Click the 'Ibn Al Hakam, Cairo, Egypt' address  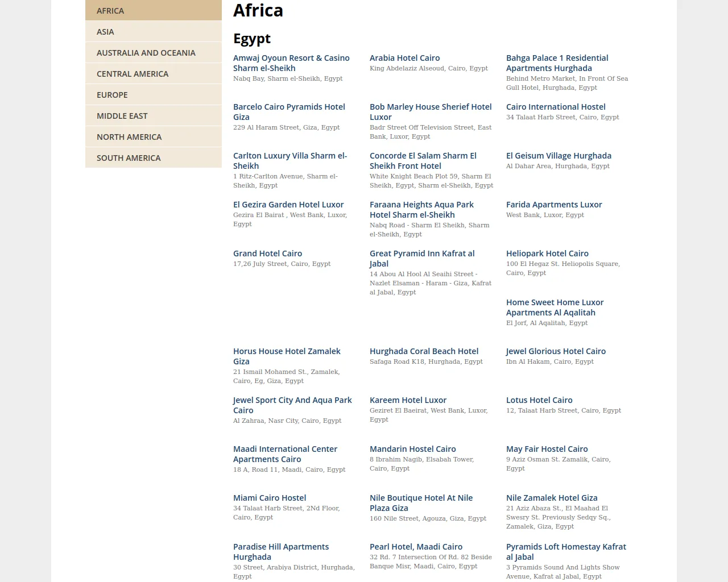pos(550,361)
